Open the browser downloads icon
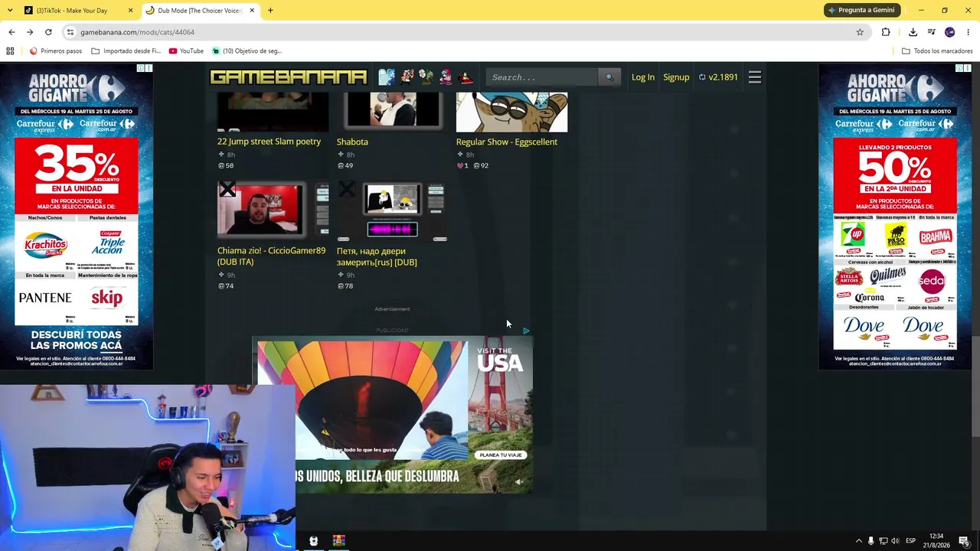Viewport: 980px width, 551px height. [913, 32]
